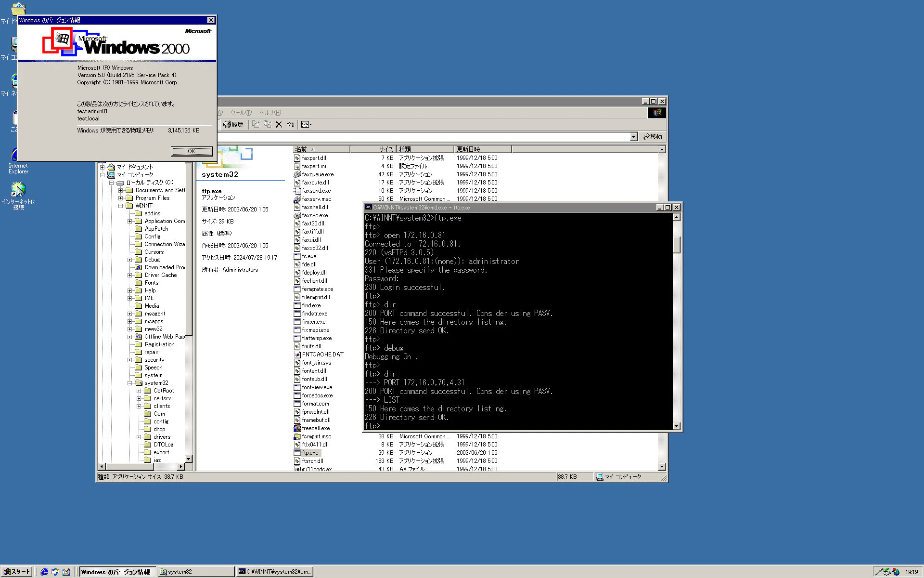Open the インターネットに接続 desktop icon
Screen dimensions: 924x578
coord(18,196)
